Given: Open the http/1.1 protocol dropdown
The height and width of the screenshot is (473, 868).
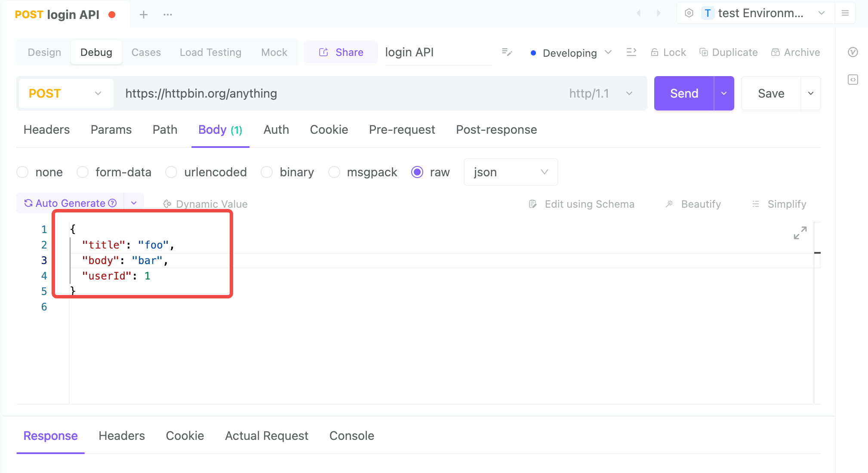Looking at the screenshot, I should (601, 93).
